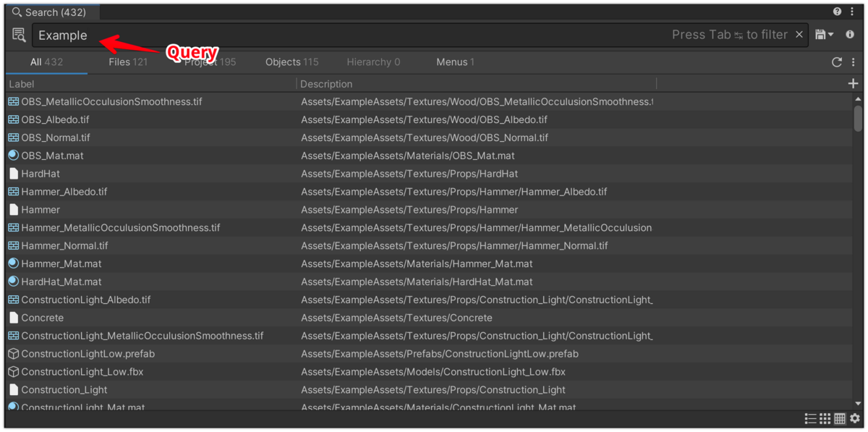
Task: Clear the search query with the X button
Action: tap(799, 34)
